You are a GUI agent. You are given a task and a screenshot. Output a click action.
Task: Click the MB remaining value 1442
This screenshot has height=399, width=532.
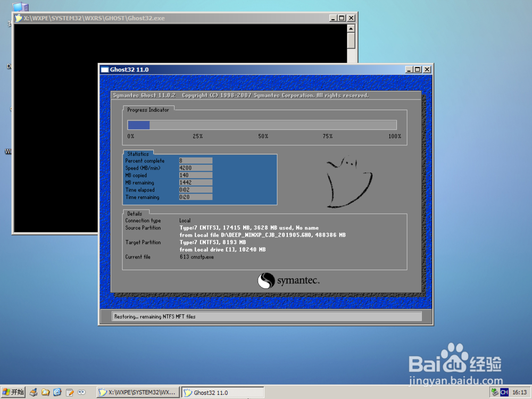[x=195, y=182]
